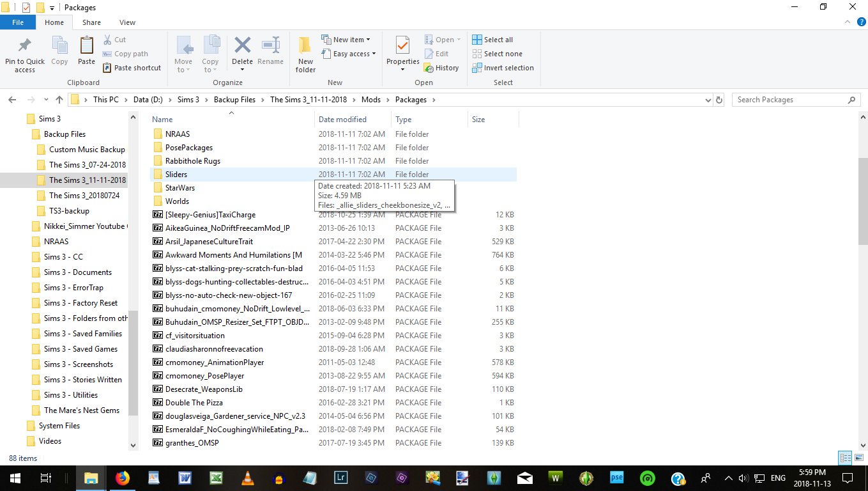Viewport: 868px width, 491px height.
Task: Select Arsil_JapaneseCultureTrait file
Action: click(333, 242)
